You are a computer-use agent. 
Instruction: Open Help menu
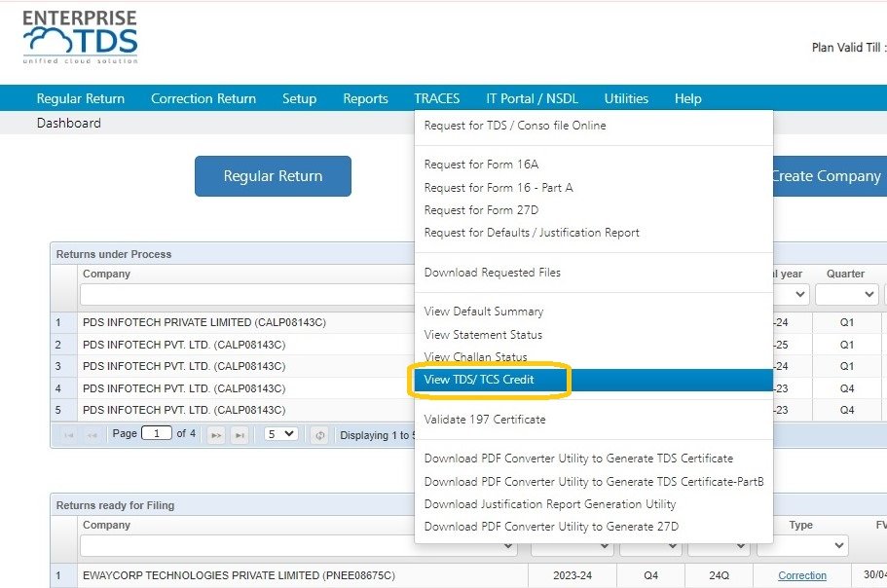point(687,98)
